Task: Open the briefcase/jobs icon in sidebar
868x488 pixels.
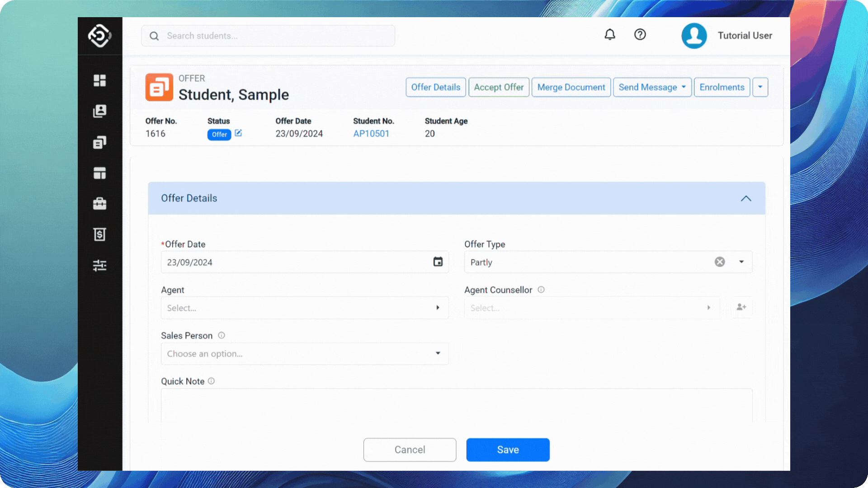Action: (99, 203)
